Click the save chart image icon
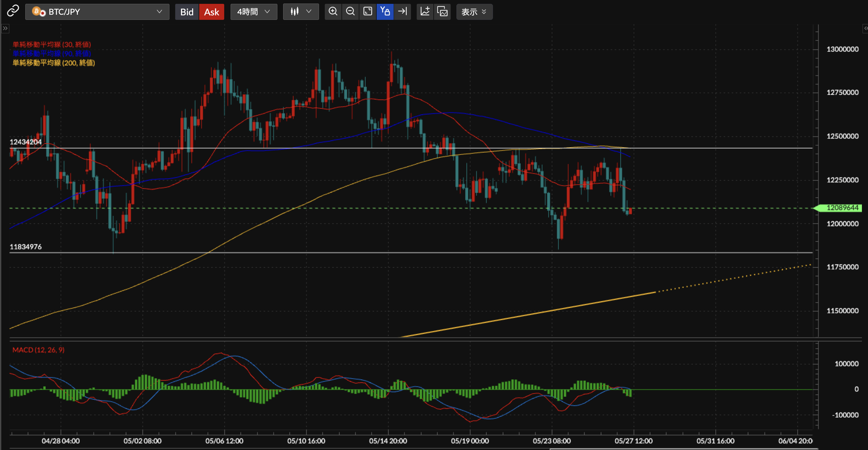The width and height of the screenshot is (868, 450). (x=442, y=12)
